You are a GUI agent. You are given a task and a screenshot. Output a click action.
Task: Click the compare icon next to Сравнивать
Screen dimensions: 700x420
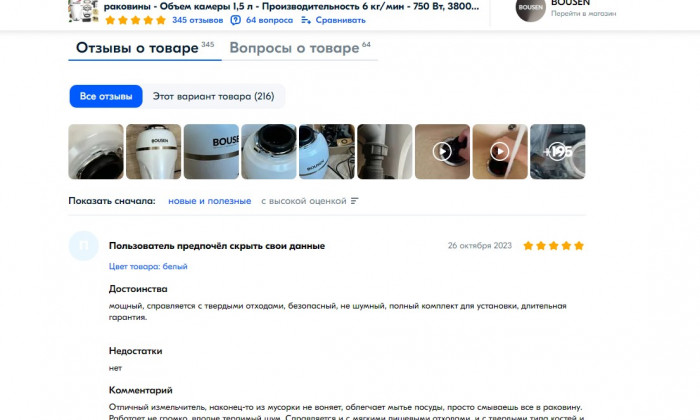[306, 20]
